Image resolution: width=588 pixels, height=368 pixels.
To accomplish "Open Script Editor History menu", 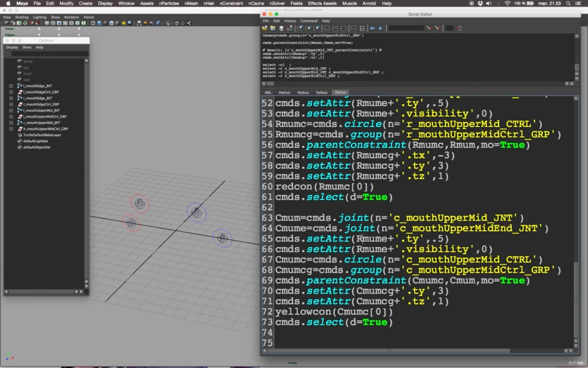I will [x=289, y=21].
